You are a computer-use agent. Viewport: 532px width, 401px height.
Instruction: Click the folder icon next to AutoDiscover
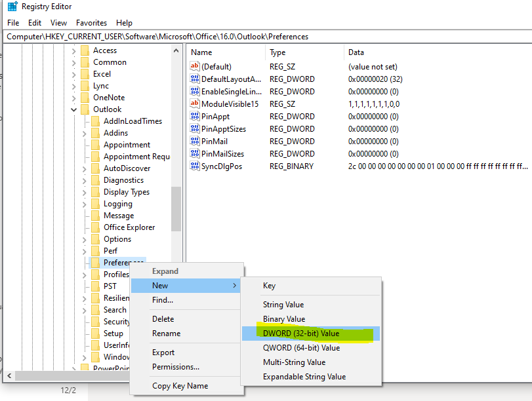[95, 168]
